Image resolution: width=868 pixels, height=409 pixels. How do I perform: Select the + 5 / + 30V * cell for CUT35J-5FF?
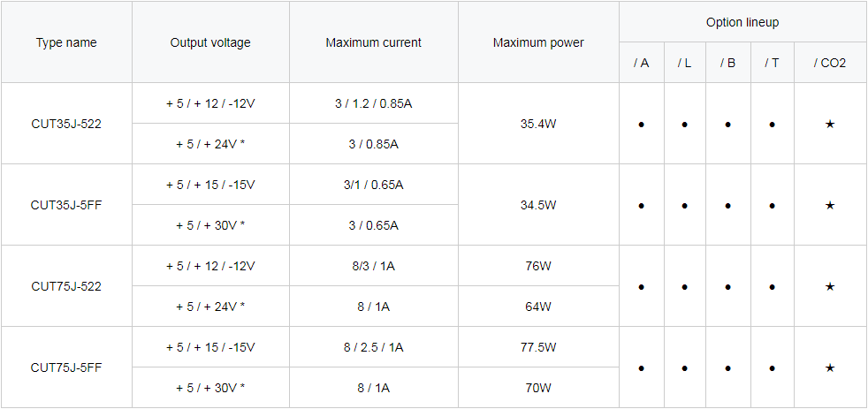point(210,225)
